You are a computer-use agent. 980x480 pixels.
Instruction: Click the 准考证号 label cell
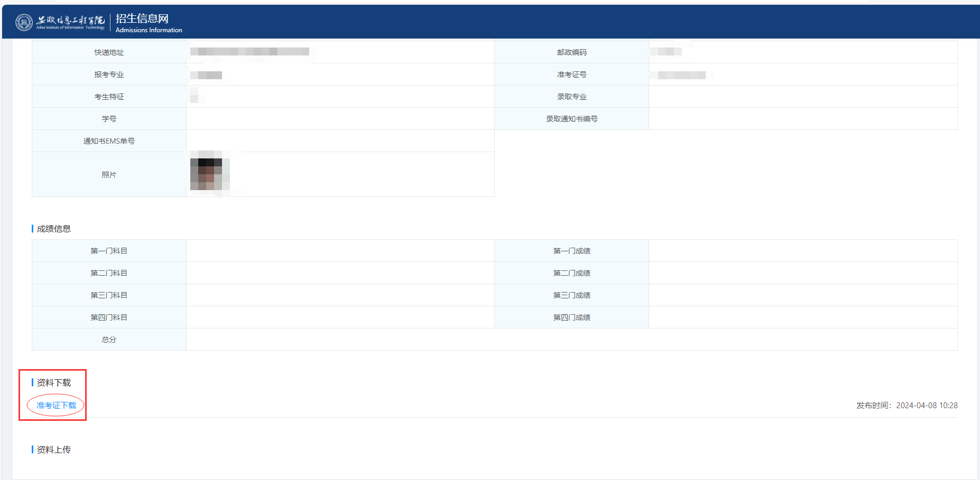click(x=571, y=74)
